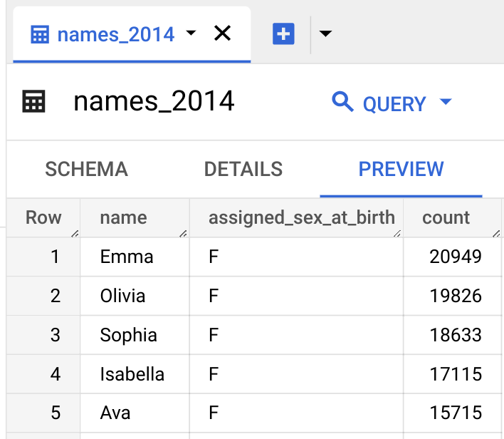Expand the tab options dropdown arrow beside plus

coord(325,33)
